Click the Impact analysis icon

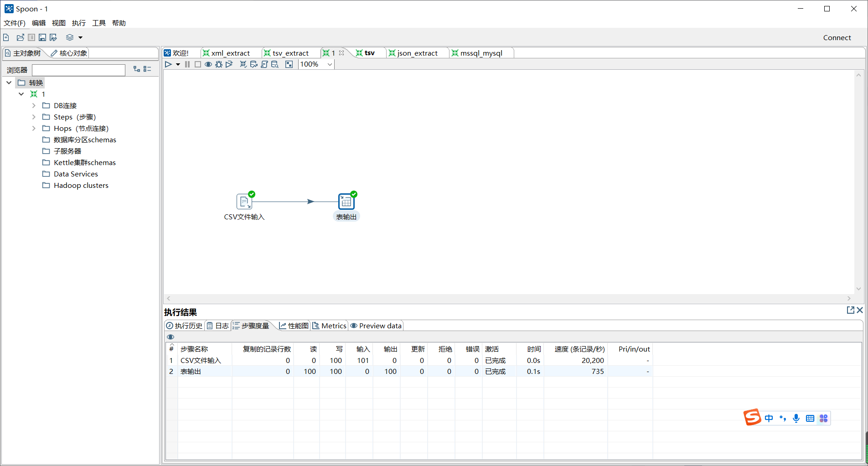coord(254,64)
